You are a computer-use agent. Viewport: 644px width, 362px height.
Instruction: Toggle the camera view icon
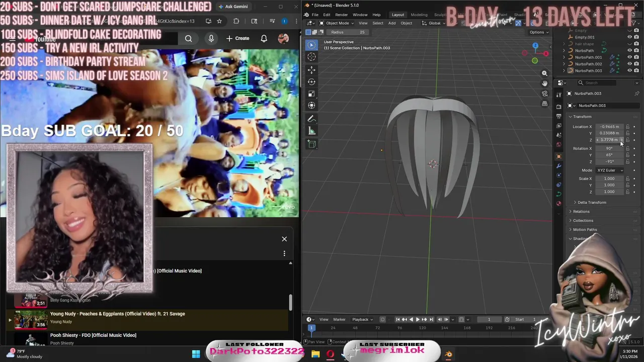pyautogui.click(x=544, y=94)
